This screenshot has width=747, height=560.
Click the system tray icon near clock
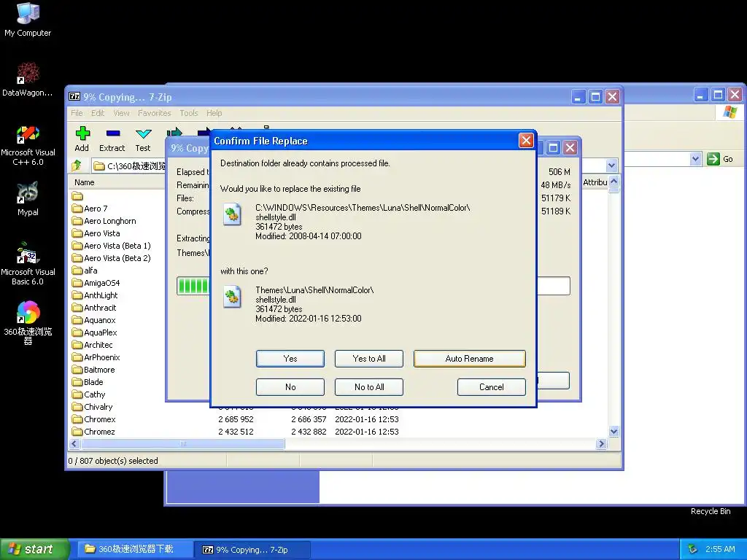(x=693, y=549)
